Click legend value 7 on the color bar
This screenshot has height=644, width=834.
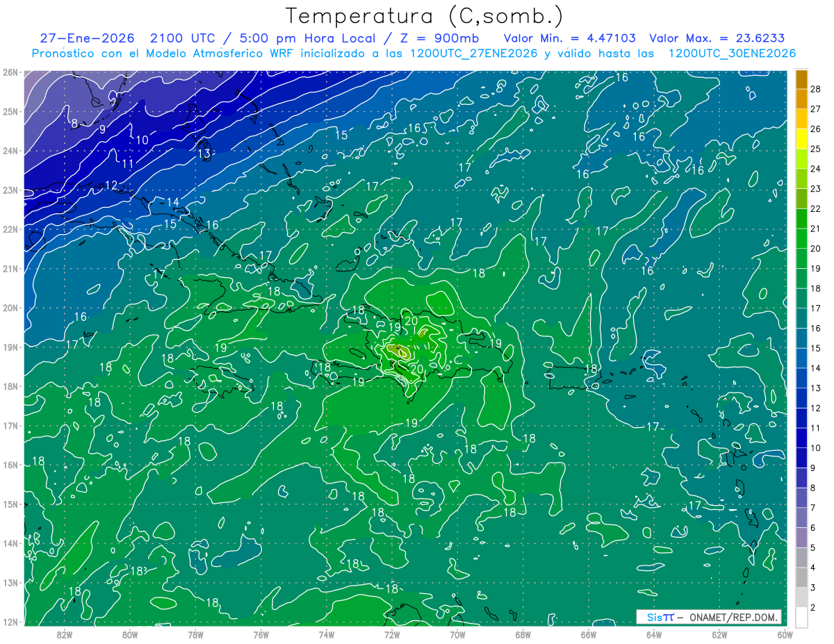tap(813, 508)
